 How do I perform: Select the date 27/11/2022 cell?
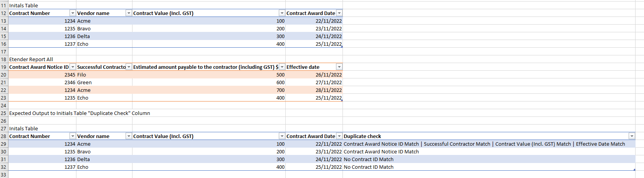pos(314,82)
